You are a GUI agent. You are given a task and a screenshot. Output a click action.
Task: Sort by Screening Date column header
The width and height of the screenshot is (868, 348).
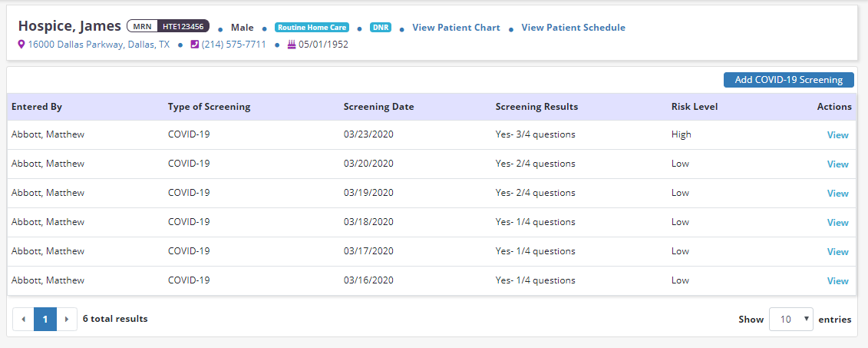click(x=378, y=107)
